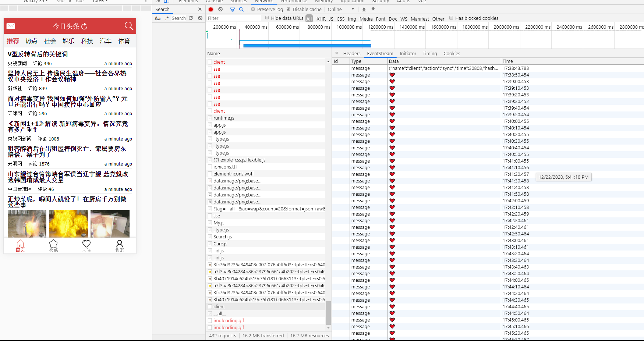Filter requests by XHR type
The height and width of the screenshot is (341, 644).
point(321,19)
